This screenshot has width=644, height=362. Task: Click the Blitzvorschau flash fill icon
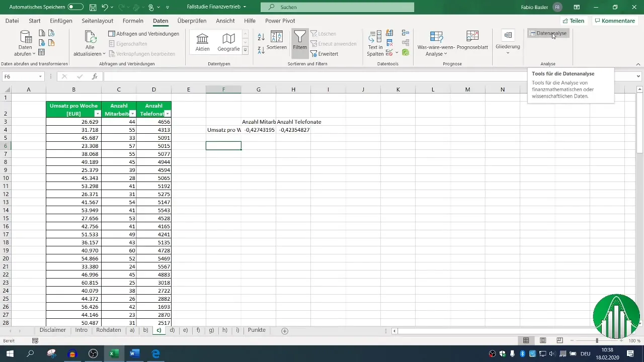(x=389, y=33)
